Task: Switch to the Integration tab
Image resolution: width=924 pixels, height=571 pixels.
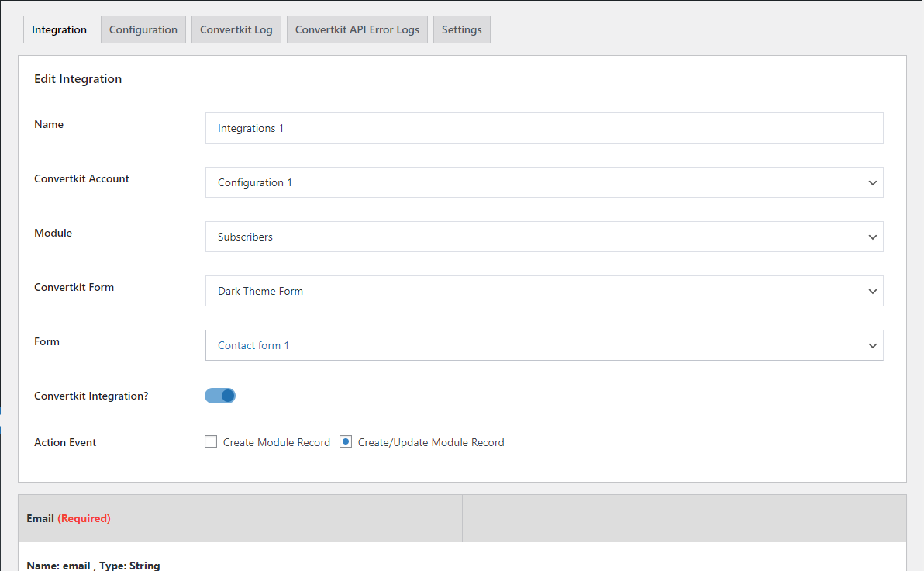Action: tap(59, 29)
